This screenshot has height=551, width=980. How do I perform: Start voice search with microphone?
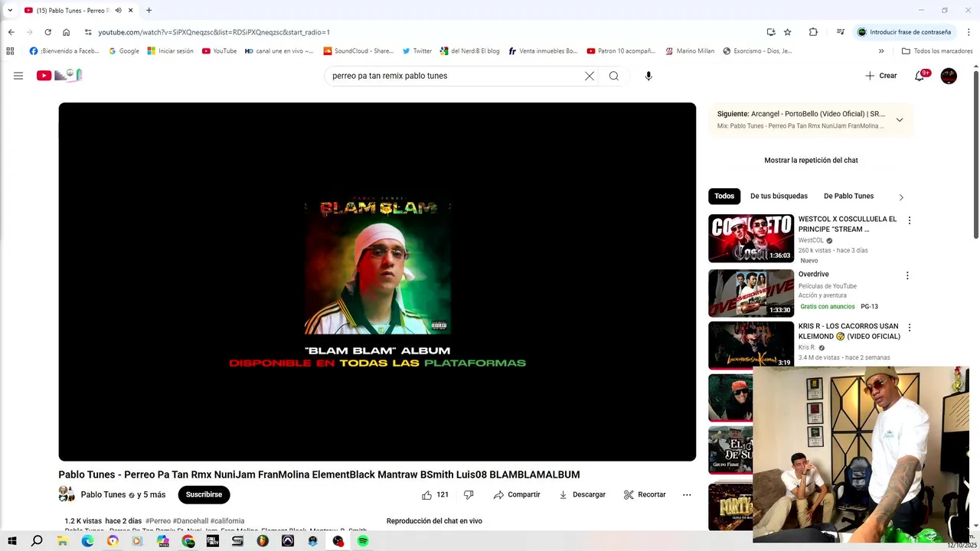point(648,76)
